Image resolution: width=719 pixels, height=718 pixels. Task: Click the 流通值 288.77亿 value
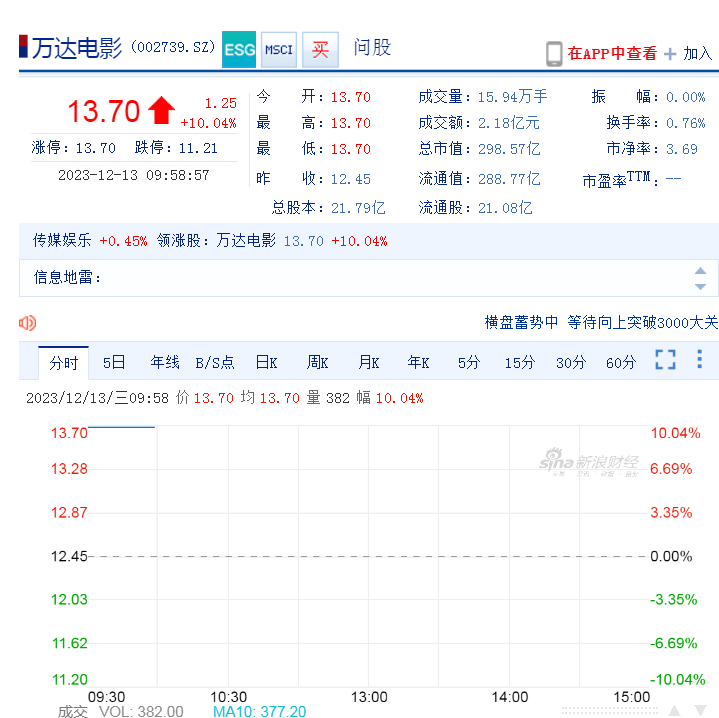click(x=509, y=179)
